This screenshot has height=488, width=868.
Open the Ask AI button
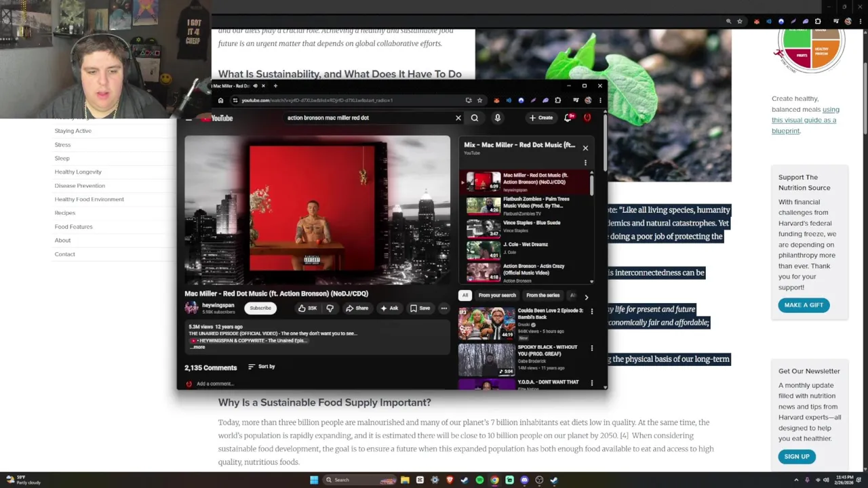tap(389, 308)
